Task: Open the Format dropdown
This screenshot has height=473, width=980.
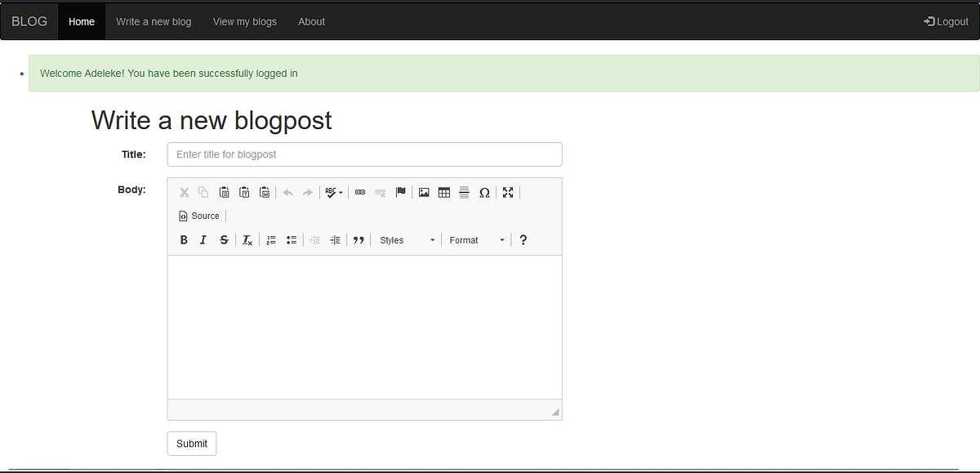Action: click(471, 239)
